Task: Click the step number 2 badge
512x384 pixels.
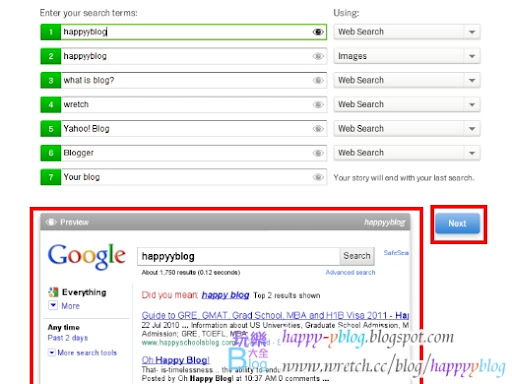Action: pyautogui.click(x=51, y=56)
